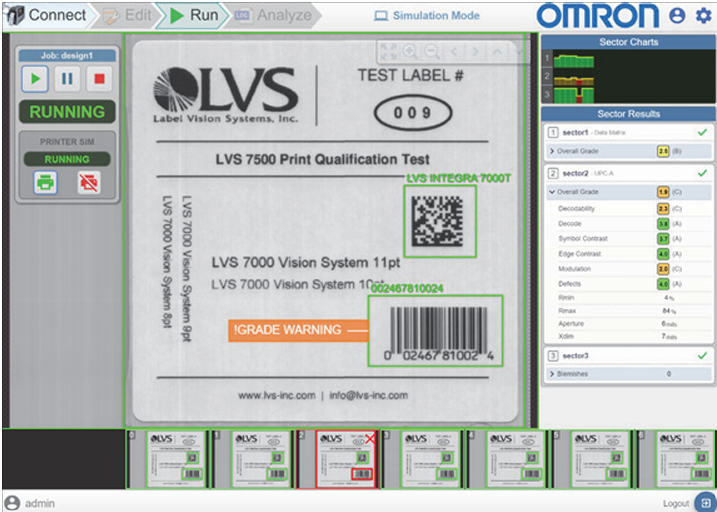Zoom out of the label image

[431, 52]
